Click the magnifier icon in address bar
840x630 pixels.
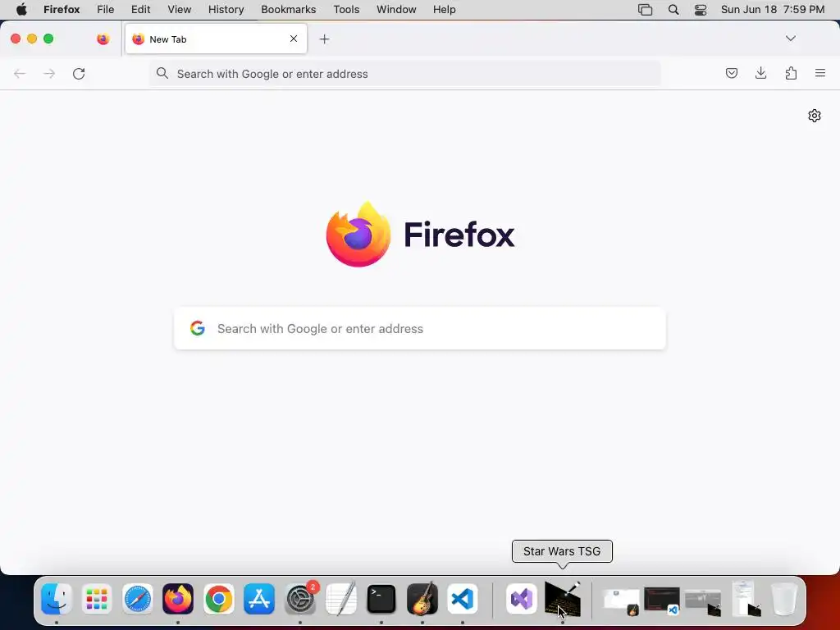[162, 73]
